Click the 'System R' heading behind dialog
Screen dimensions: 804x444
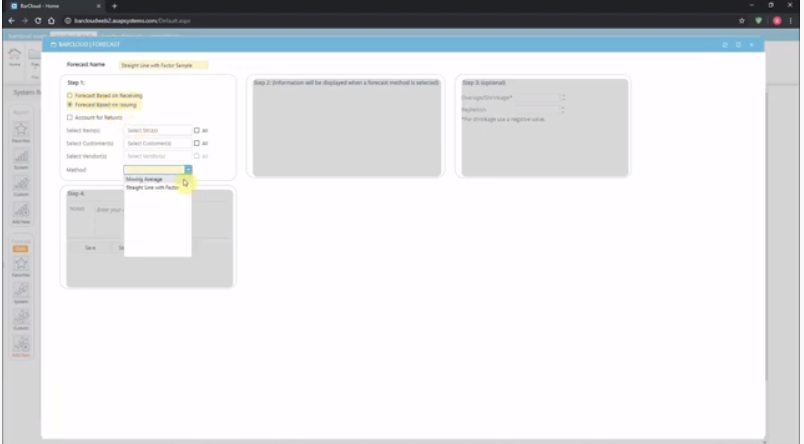27,92
